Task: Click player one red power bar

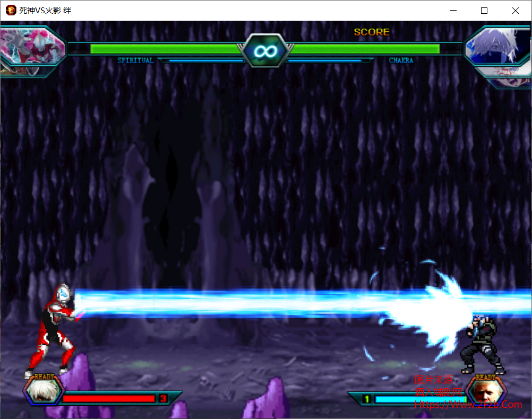Action: tap(109, 398)
